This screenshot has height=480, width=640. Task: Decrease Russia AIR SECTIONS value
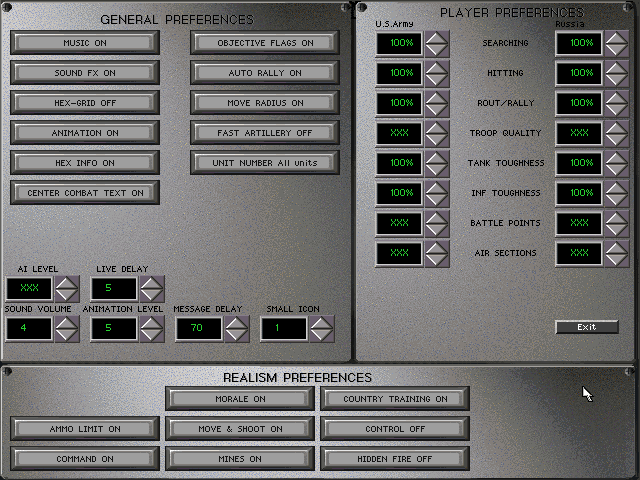click(x=616, y=260)
